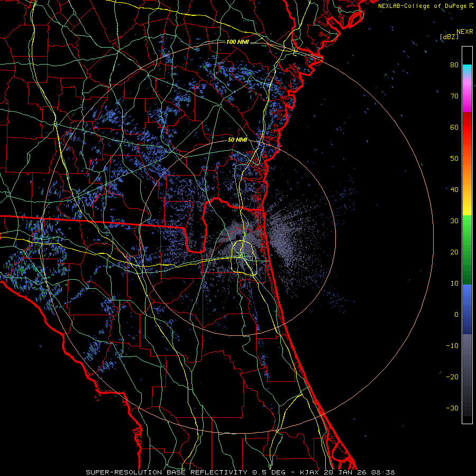Click the magenta-pink segment of the color bar

[467, 94]
